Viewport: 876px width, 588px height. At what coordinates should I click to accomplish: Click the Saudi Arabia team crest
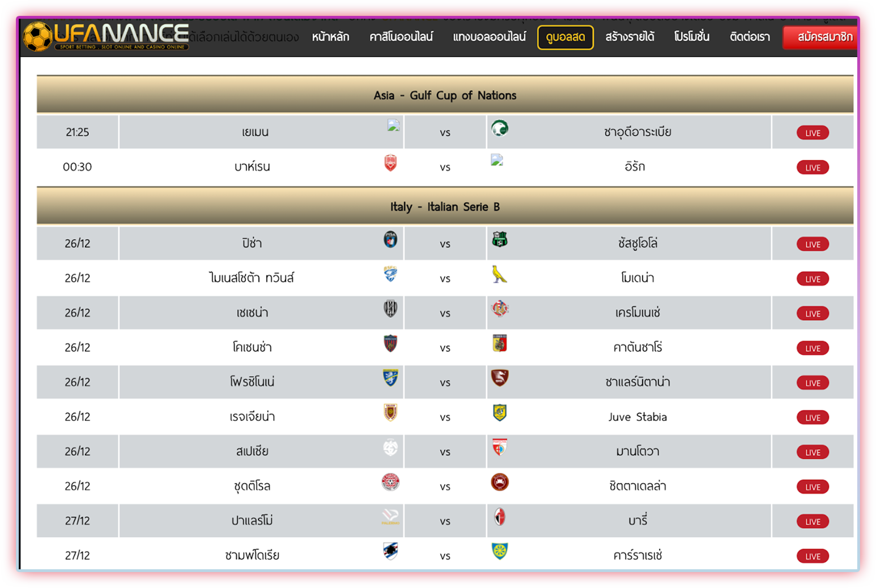pyautogui.click(x=499, y=129)
